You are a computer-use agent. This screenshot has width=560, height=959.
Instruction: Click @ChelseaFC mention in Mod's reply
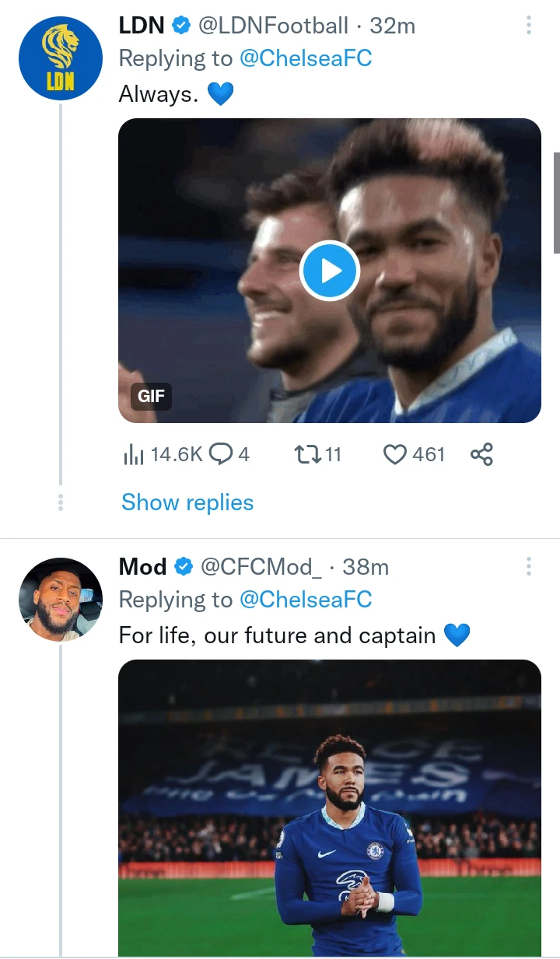point(306,600)
